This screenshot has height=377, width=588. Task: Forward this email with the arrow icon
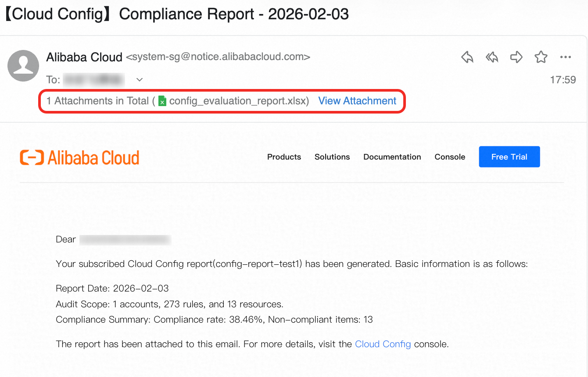(x=516, y=57)
